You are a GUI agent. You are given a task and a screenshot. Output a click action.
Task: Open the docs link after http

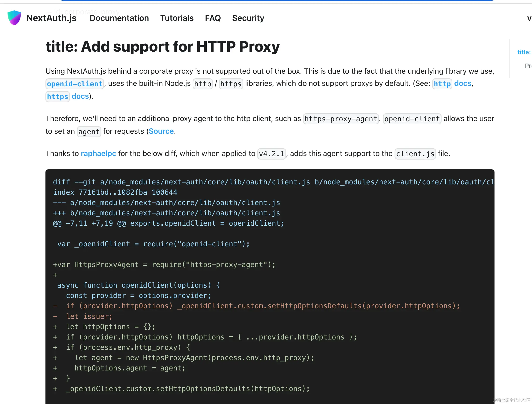[462, 83]
